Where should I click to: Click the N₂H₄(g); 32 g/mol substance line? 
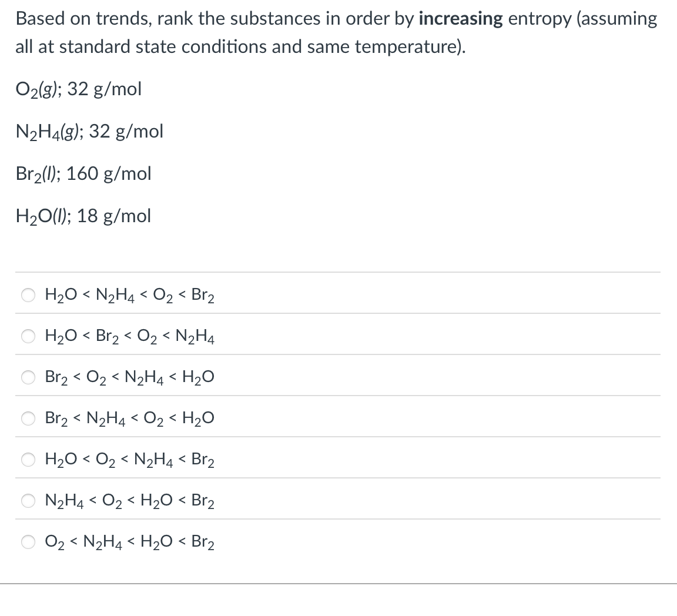click(x=89, y=130)
